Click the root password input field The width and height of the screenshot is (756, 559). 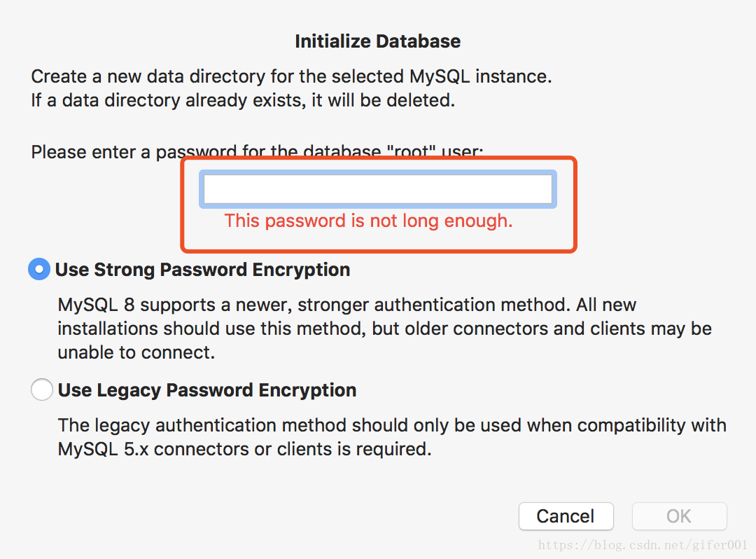point(378,189)
